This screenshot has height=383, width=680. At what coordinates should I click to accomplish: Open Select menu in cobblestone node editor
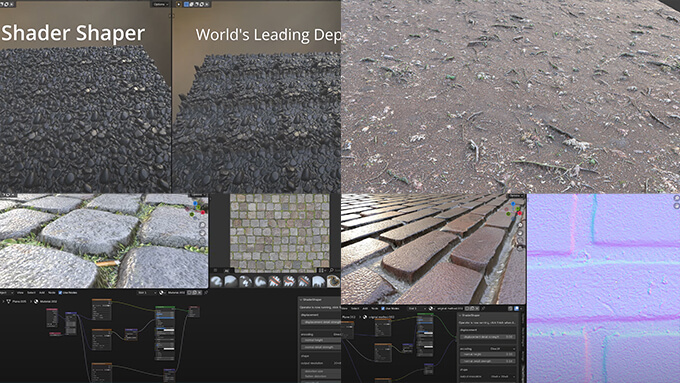tap(31, 292)
